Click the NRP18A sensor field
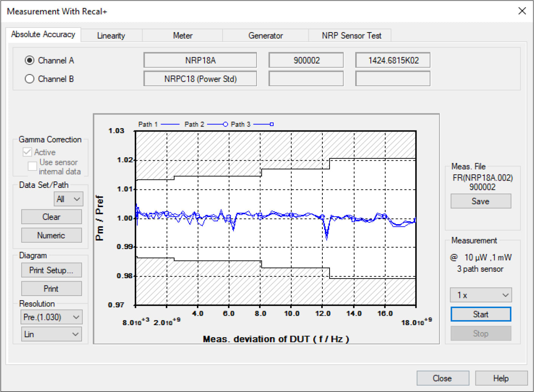Image resolution: width=534 pixels, height=392 pixels. [x=200, y=60]
